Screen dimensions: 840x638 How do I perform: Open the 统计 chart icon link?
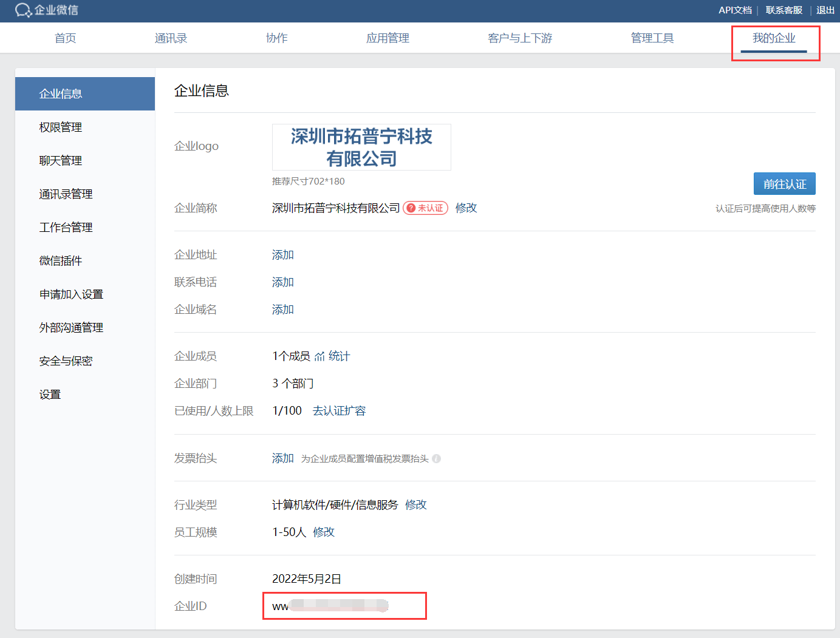[332, 356]
